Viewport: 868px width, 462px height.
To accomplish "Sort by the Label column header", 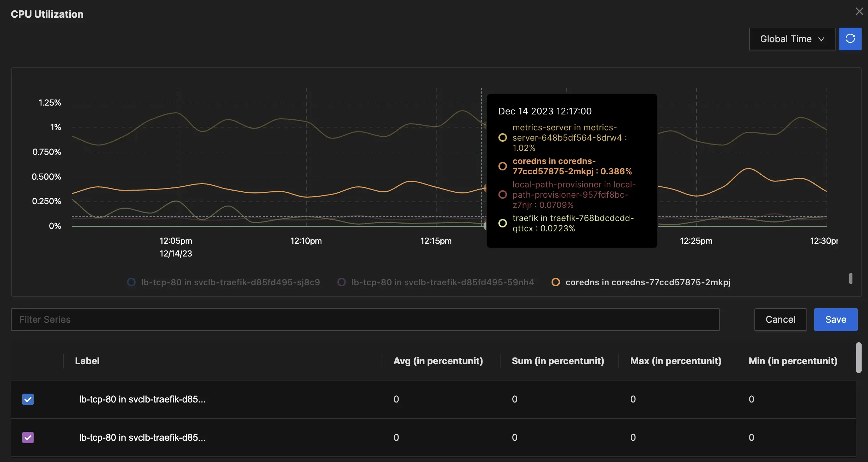I will 87,361.
